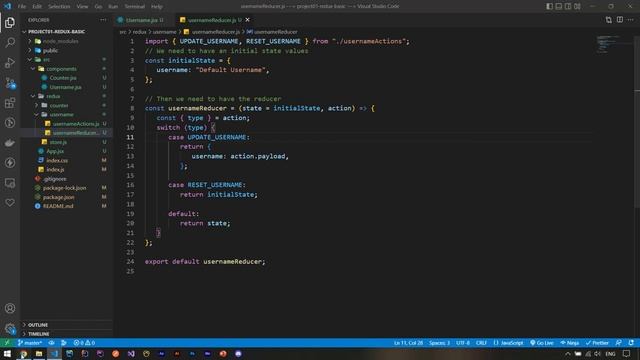Open Discord from the taskbar
640x360 pixels.
[x=238, y=354]
